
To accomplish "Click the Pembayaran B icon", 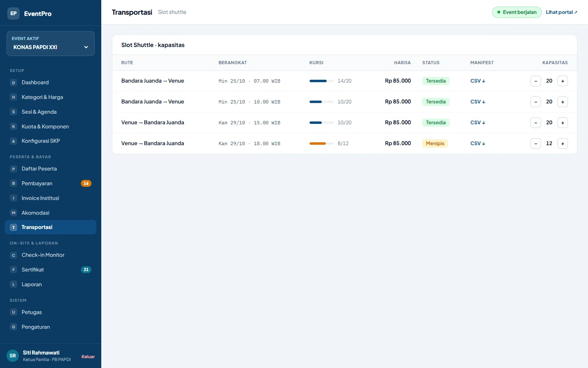I will [13, 184].
